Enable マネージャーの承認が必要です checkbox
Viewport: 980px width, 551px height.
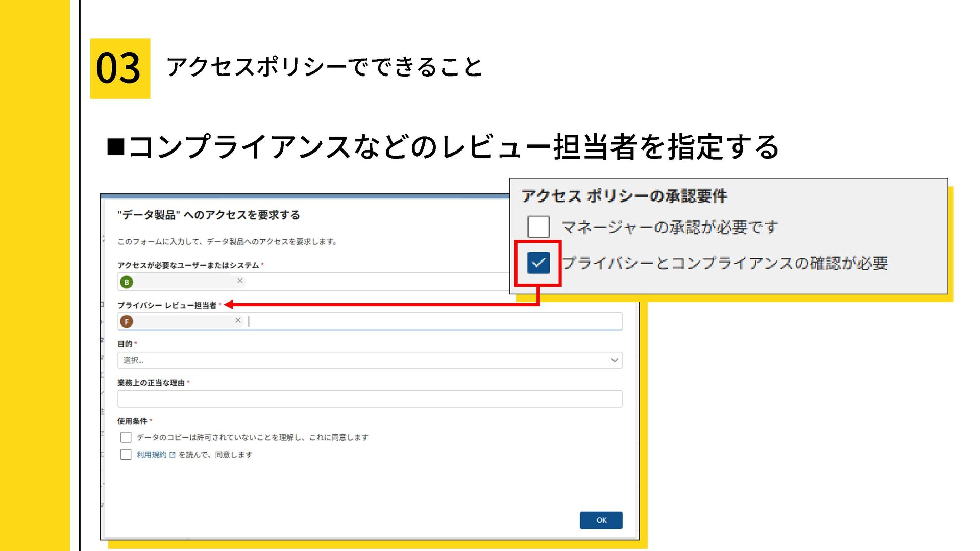pos(538,227)
